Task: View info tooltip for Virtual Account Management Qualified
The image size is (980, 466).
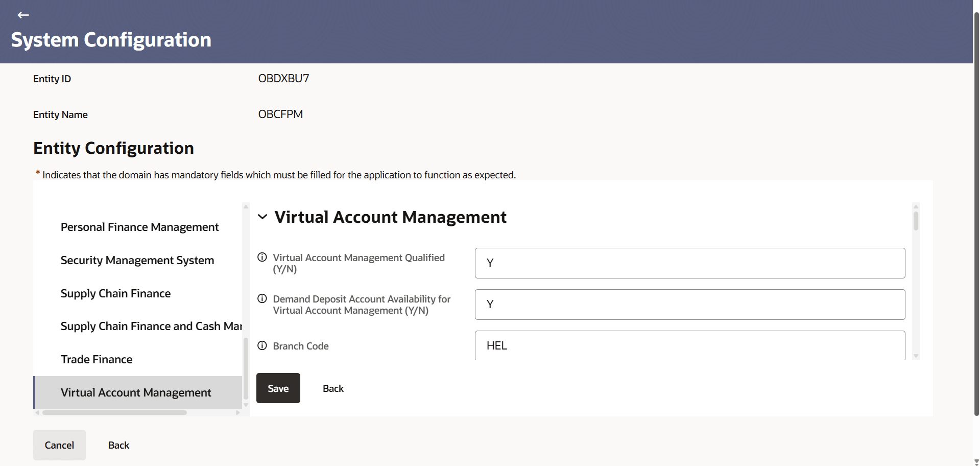Action: coord(262,257)
